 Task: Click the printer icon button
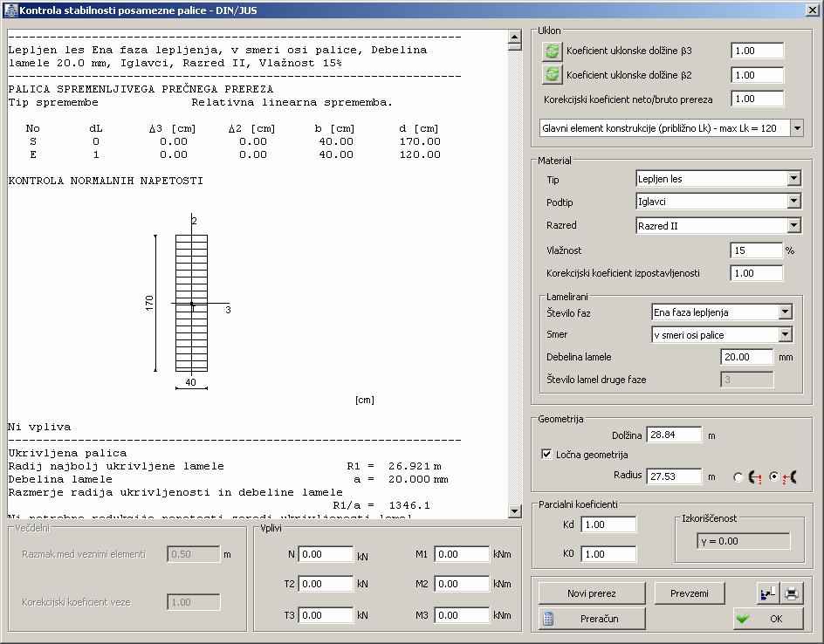tap(791, 593)
